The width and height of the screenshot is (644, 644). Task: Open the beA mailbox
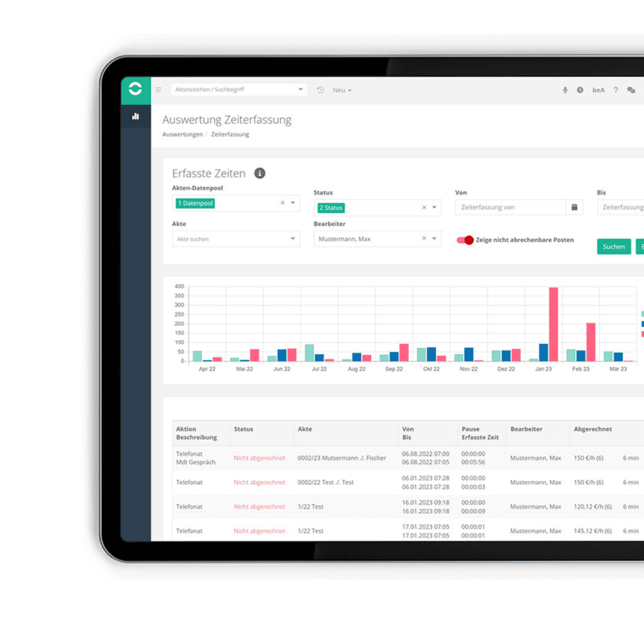[599, 90]
